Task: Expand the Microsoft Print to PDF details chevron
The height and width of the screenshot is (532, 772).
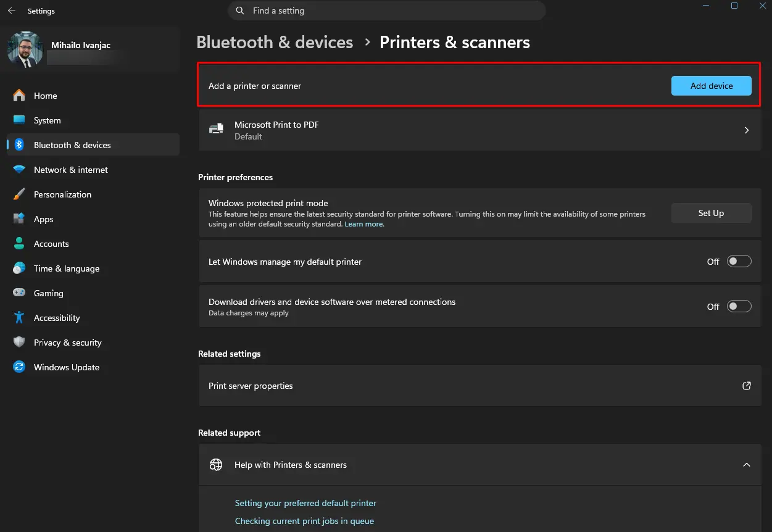Action: pos(746,130)
